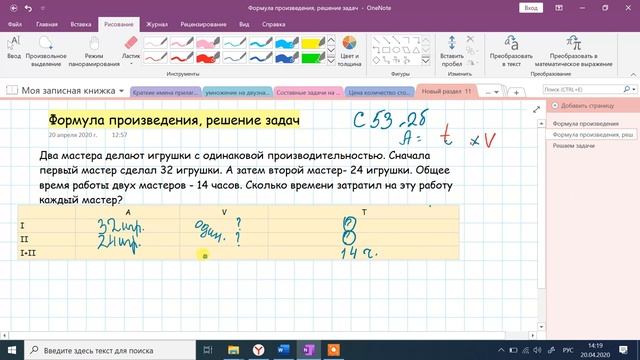640x360 pixels.
Task: Activate Произвольное выделение lasso select
Action: tap(46, 51)
